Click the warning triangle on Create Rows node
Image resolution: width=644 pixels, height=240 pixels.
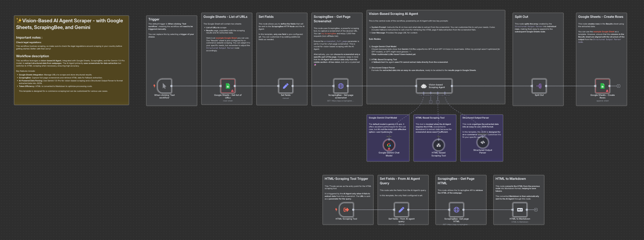coord(607,91)
